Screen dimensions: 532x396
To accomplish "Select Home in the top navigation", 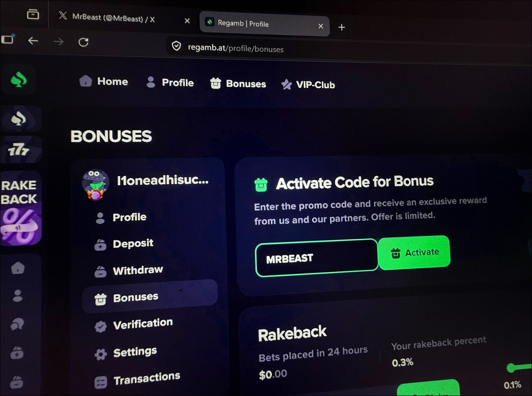I will click(x=104, y=81).
